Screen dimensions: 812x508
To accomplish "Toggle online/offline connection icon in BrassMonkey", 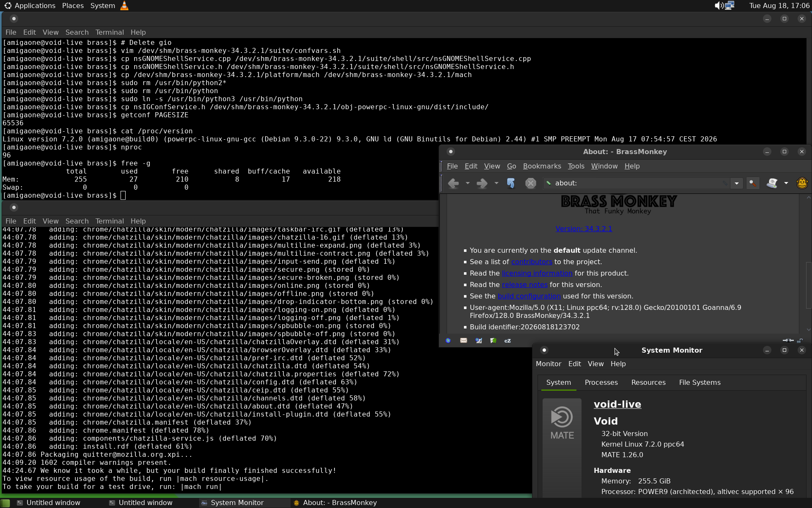I will [788, 340].
